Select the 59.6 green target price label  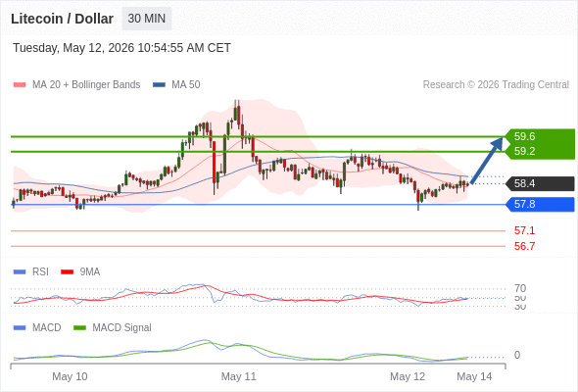(524, 136)
